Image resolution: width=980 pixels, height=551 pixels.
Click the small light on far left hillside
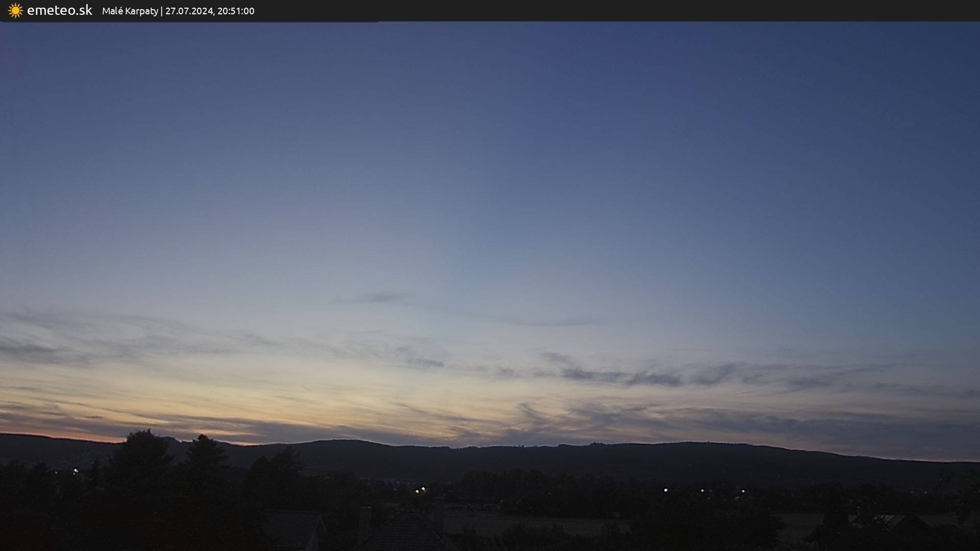pos(76,470)
